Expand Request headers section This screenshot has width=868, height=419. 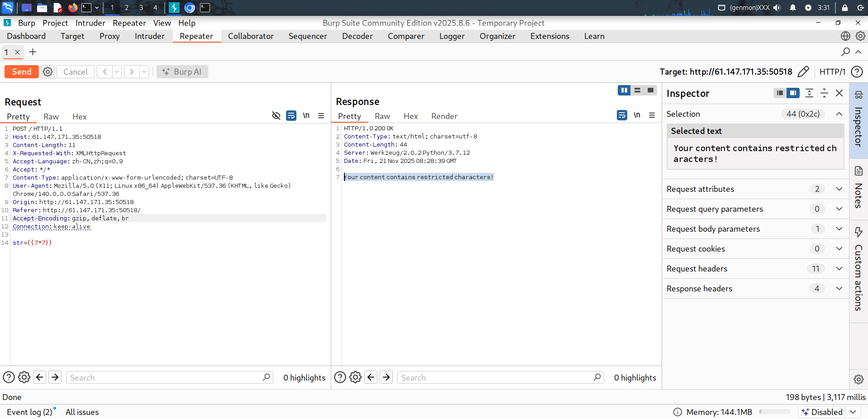839,268
